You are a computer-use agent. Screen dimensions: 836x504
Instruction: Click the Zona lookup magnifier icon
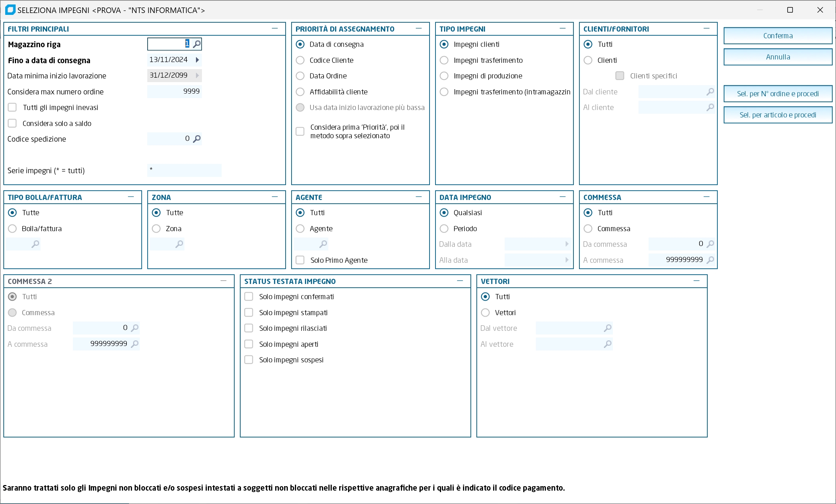click(179, 244)
